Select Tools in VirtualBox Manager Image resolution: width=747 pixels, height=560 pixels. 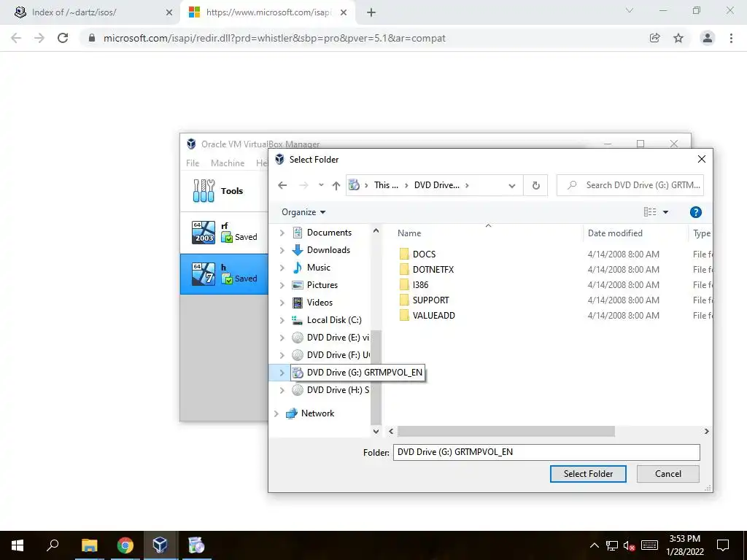click(x=225, y=191)
